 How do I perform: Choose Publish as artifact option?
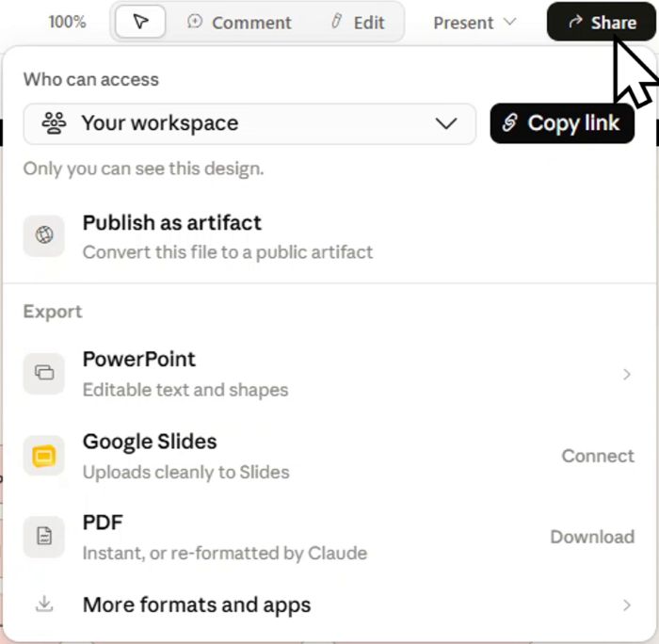point(329,236)
